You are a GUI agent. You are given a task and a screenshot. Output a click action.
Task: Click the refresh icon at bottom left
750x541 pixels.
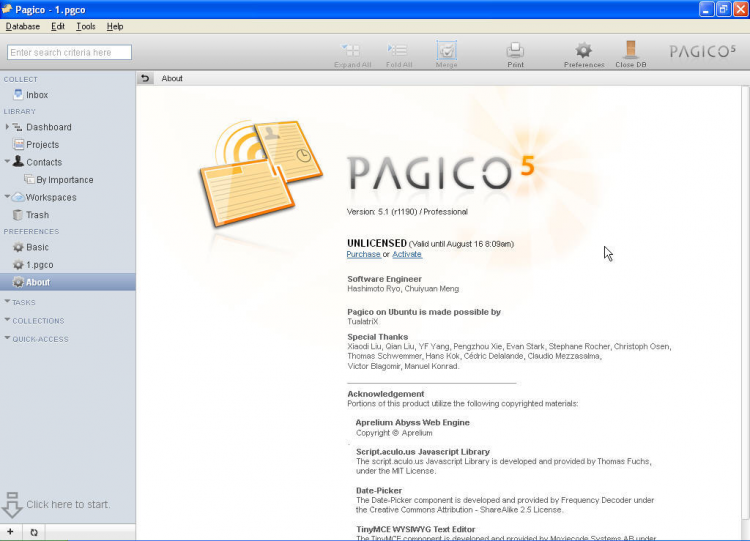(33, 532)
